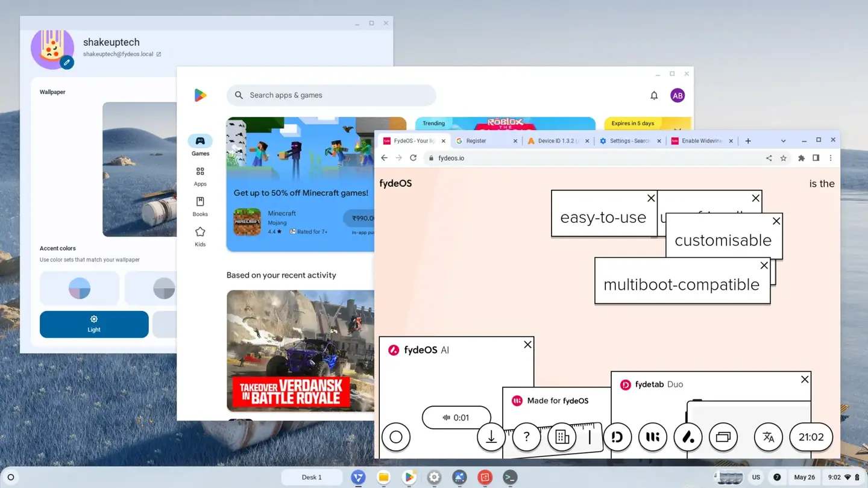Launch the Terminal app from the shelf
Screen dimensions: 868x488
tap(510, 477)
